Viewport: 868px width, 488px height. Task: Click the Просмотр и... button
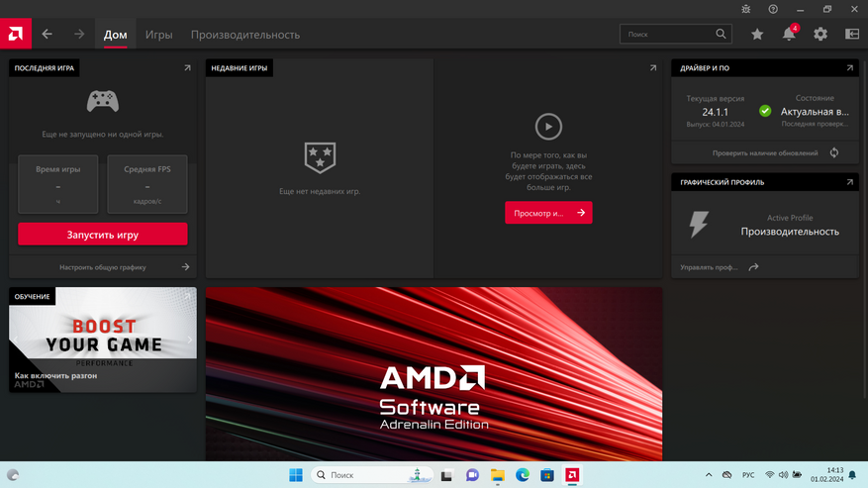548,213
